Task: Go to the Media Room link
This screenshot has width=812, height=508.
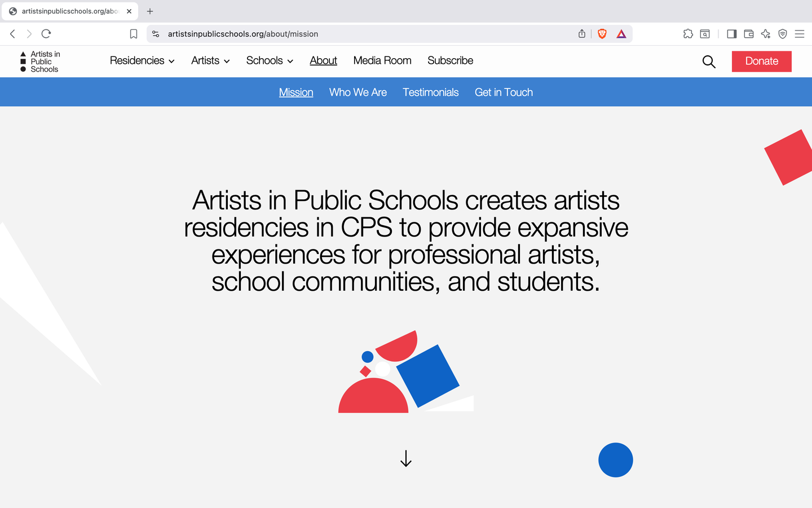Action: (x=382, y=61)
